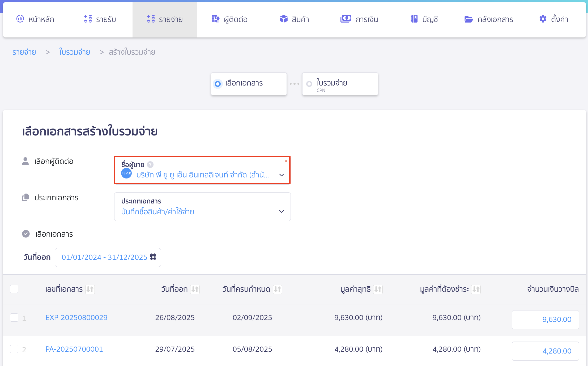This screenshot has width=588, height=366.
Task: Click the expense list icon beside รายจ่าย
Action: [x=151, y=19]
